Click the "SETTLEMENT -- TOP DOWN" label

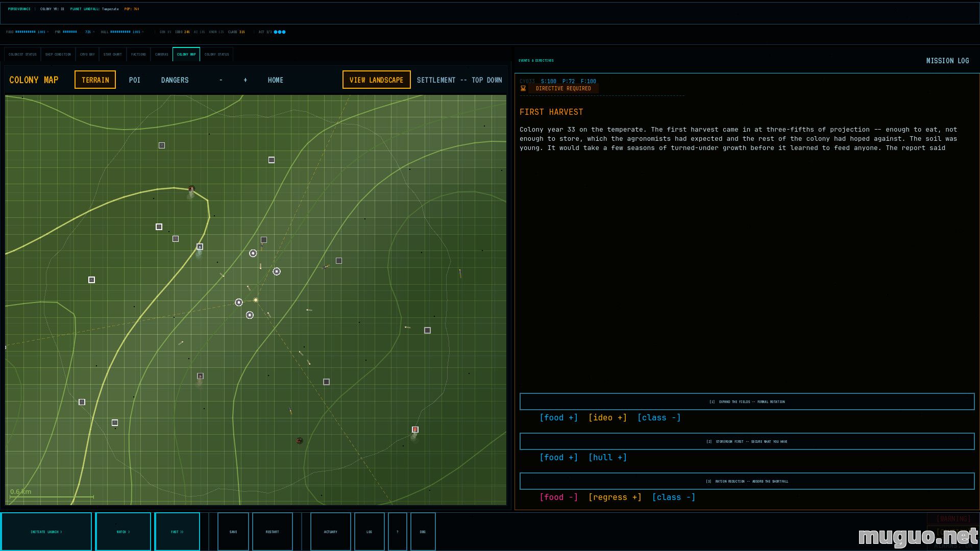pyautogui.click(x=459, y=80)
